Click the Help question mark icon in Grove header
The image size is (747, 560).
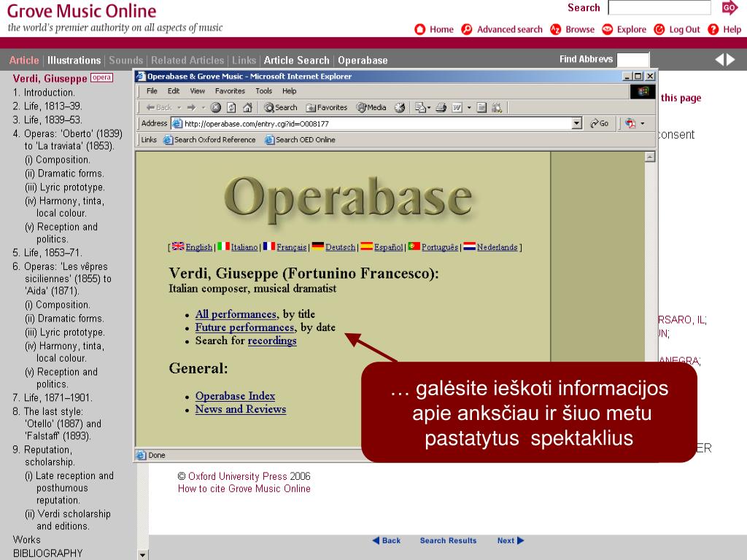click(x=713, y=29)
